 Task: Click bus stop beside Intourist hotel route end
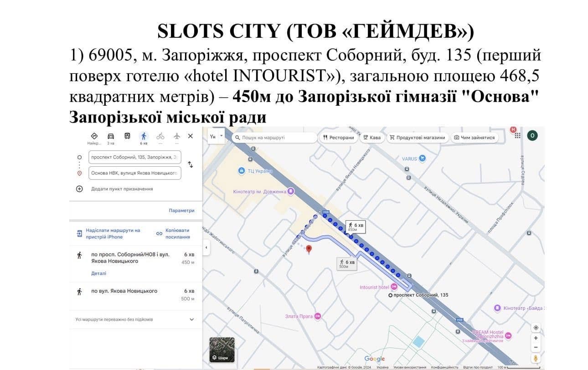tap(409, 276)
